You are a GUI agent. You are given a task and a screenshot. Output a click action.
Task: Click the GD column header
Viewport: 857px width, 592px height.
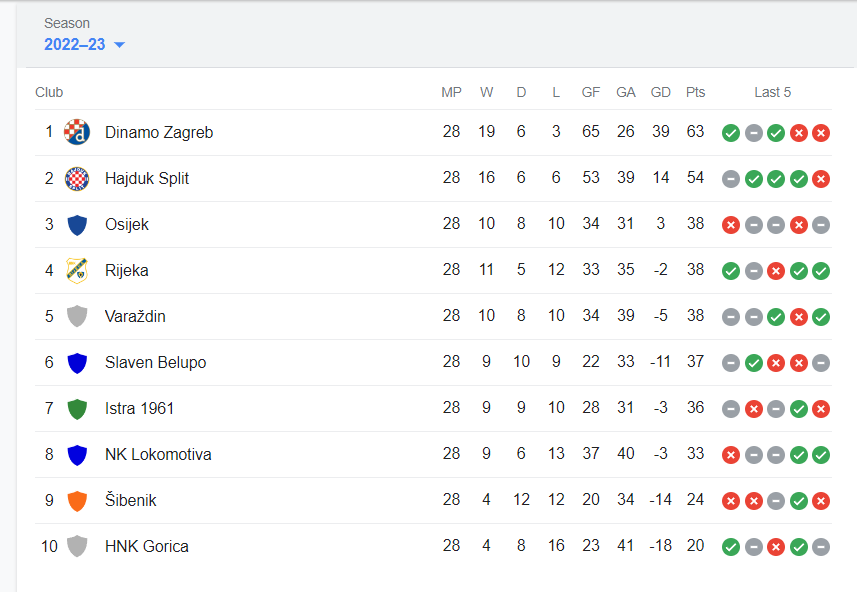(x=660, y=92)
